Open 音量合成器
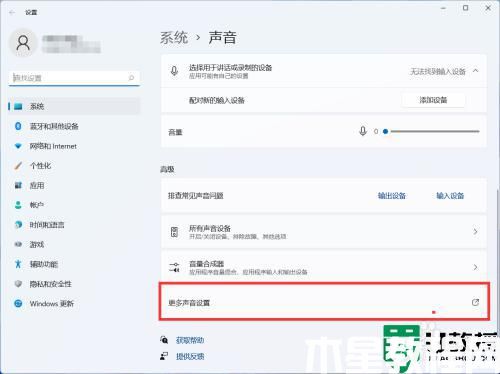The width and height of the screenshot is (500, 374). pyautogui.click(x=324, y=267)
